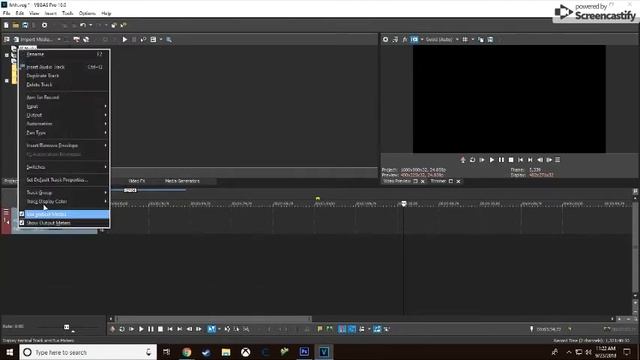640x360 pixels.
Task: Open Photoshop from taskbar
Action: (x=304, y=352)
